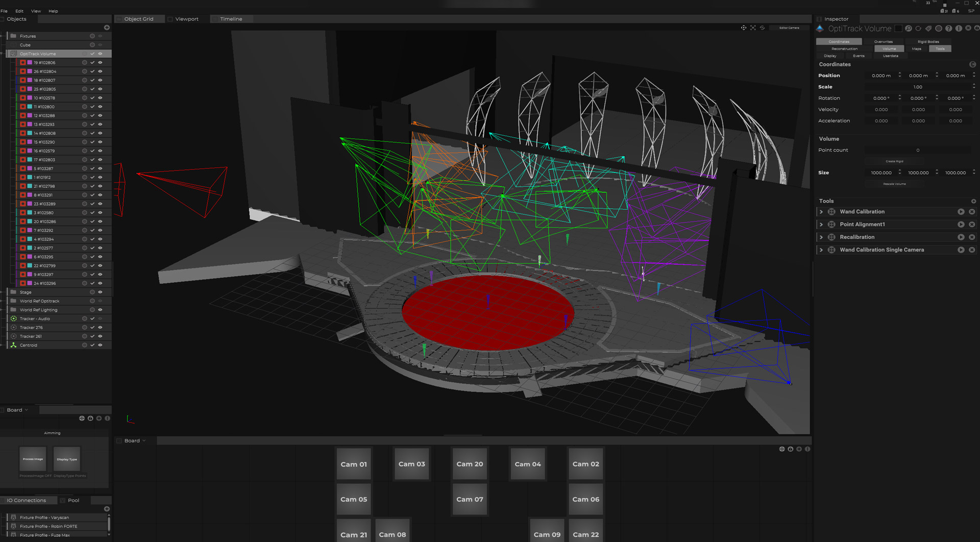Click the OptiTrack Volume color swatch
980x542 pixels.
click(x=898, y=29)
